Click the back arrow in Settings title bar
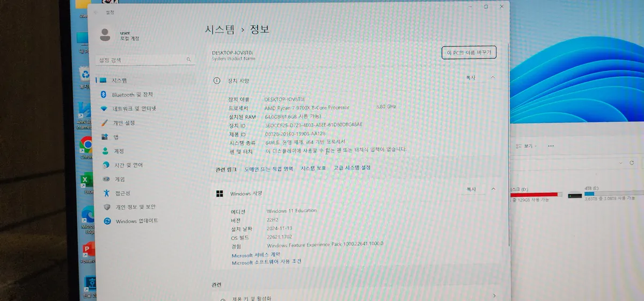 point(96,12)
